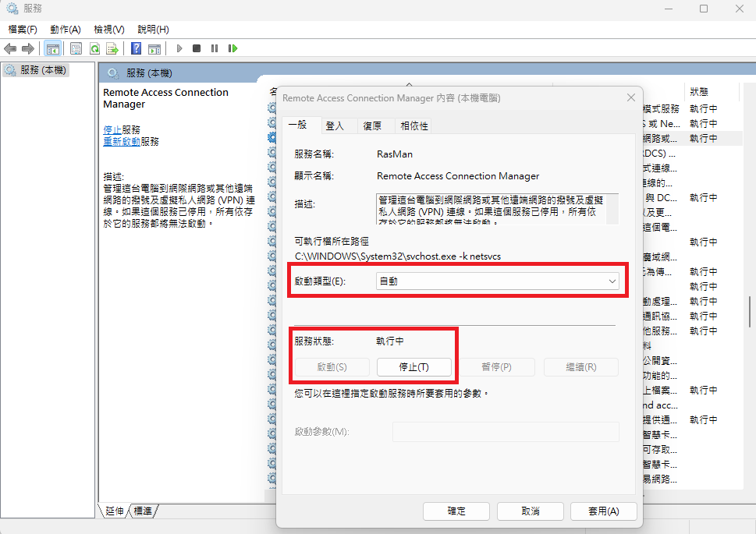
Task: Click the 暫停(P) button
Action: 497,366
